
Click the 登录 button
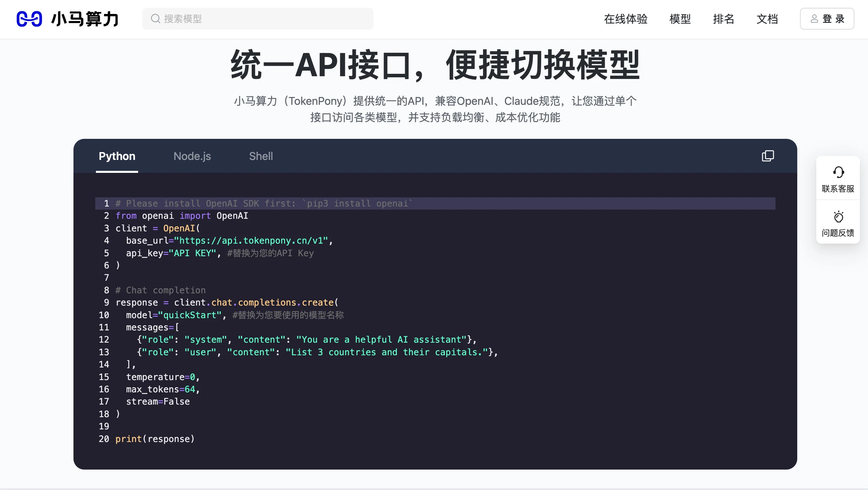coord(827,19)
